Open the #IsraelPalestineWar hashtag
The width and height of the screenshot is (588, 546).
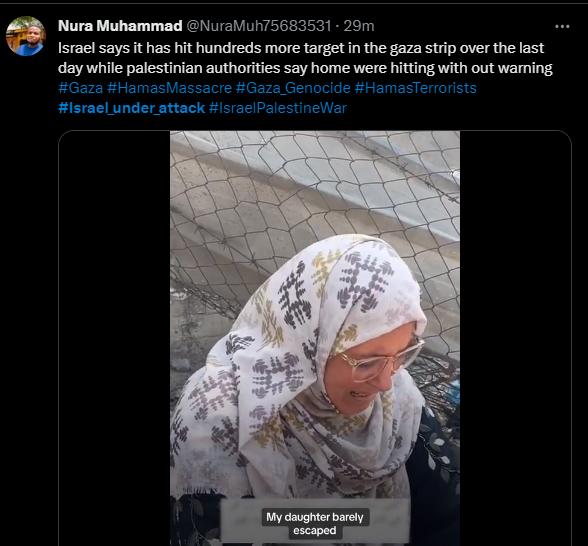click(278, 108)
